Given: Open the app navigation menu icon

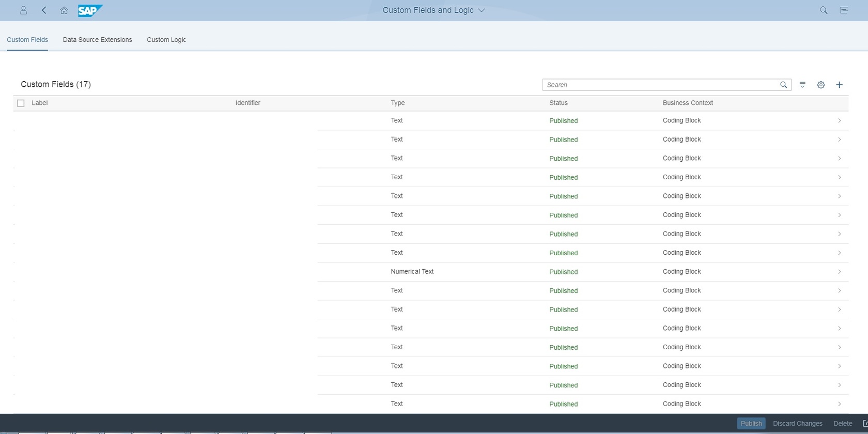Looking at the screenshot, I should click(844, 10).
